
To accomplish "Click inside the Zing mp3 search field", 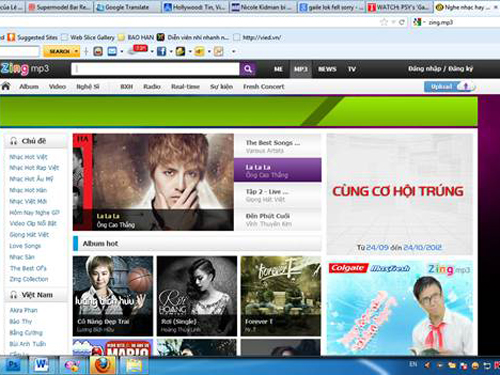I will pyautogui.click(x=155, y=69).
